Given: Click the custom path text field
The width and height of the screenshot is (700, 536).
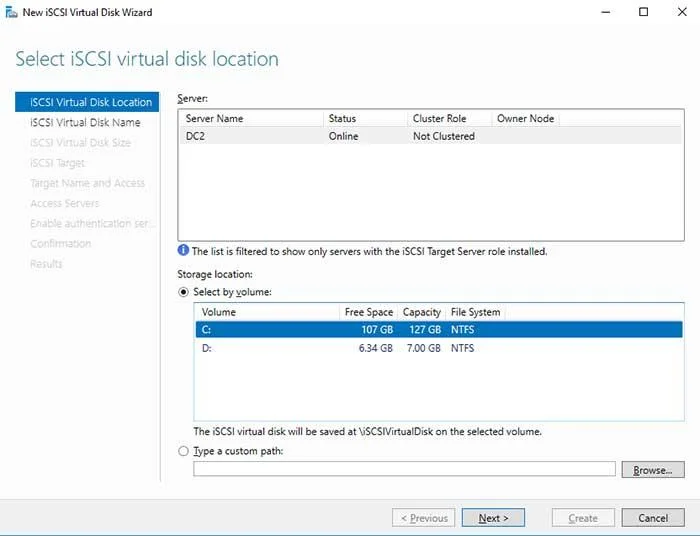Looking at the screenshot, I should [404, 469].
